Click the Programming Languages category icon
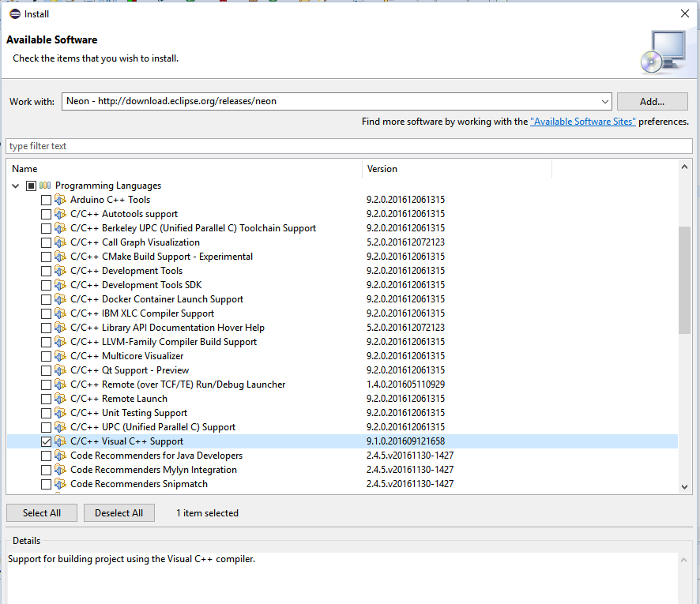 click(45, 186)
